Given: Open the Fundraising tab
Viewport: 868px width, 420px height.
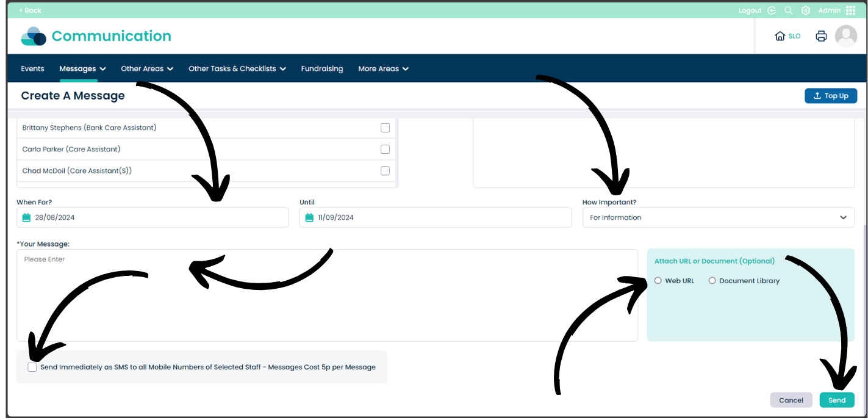Looking at the screenshot, I should click(x=322, y=68).
